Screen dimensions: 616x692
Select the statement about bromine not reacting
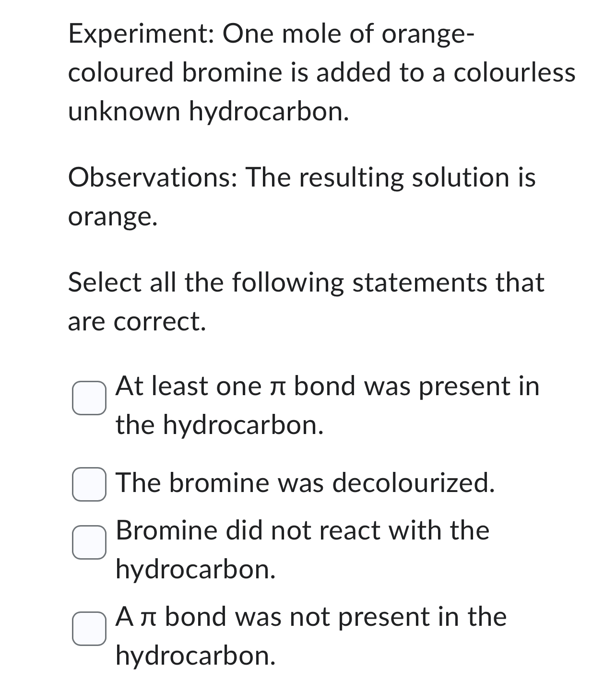click(x=302, y=530)
